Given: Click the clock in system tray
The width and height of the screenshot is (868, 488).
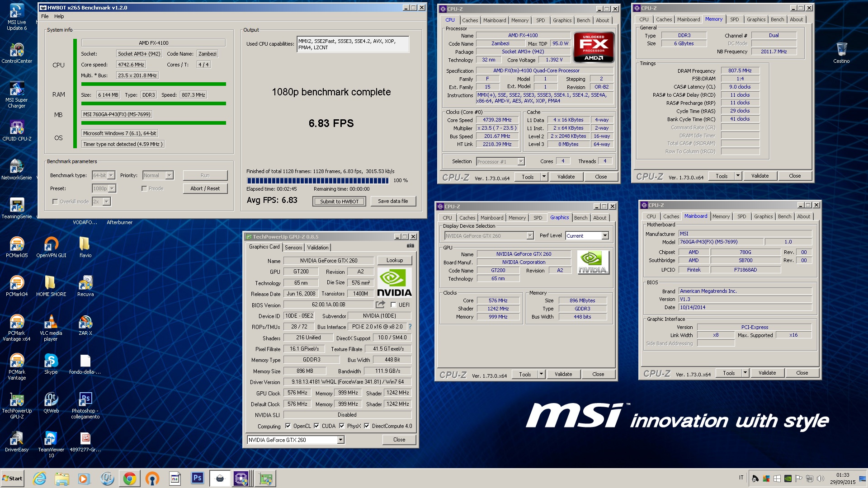Looking at the screenshot, I should pyautogui.click(x=842, y=479).
